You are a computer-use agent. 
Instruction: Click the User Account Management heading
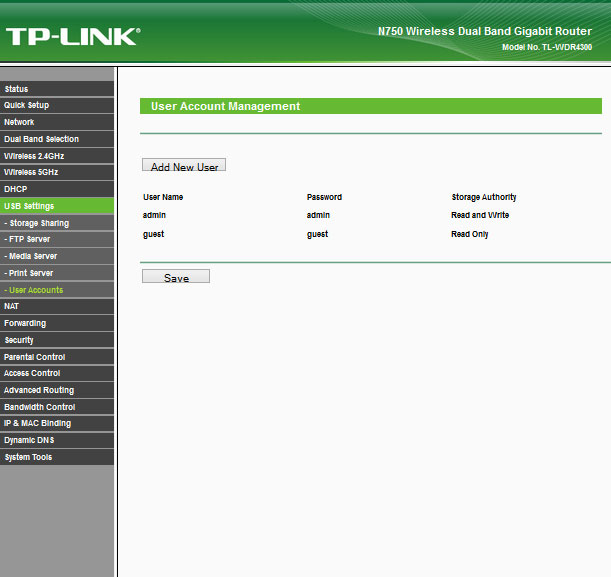click(x=226, y=106)
